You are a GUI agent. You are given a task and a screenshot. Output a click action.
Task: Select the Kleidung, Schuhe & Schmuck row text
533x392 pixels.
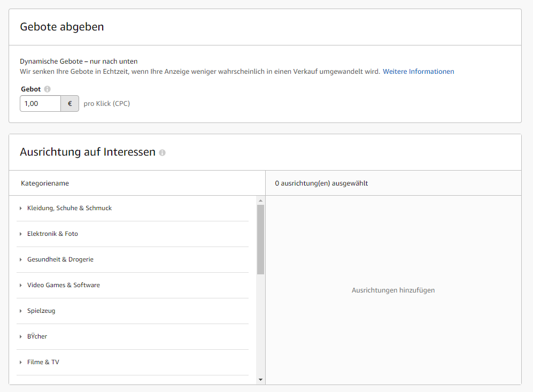(x=69, y=208)
